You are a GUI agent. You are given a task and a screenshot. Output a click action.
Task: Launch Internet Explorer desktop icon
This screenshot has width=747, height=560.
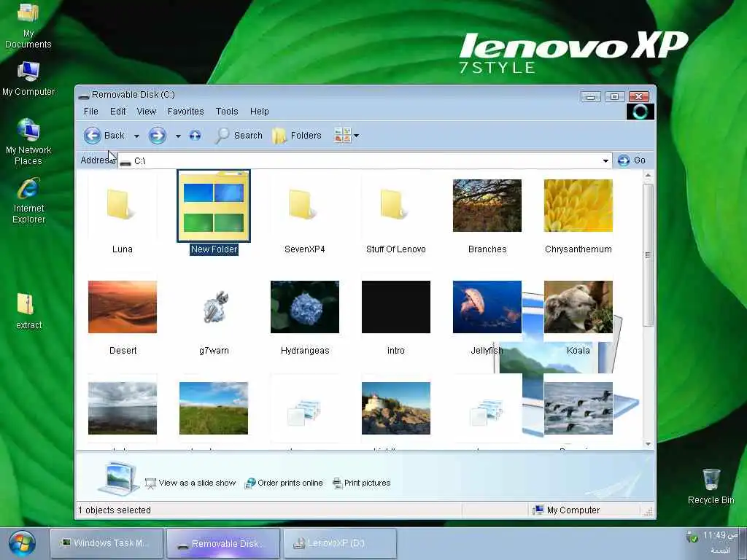click(28, 201)
